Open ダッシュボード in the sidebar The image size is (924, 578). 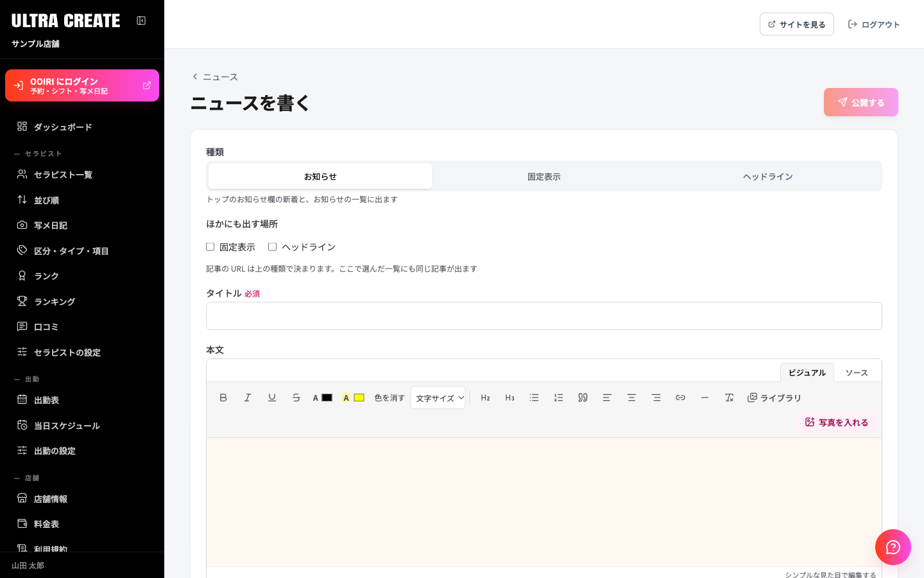point(82,127)
